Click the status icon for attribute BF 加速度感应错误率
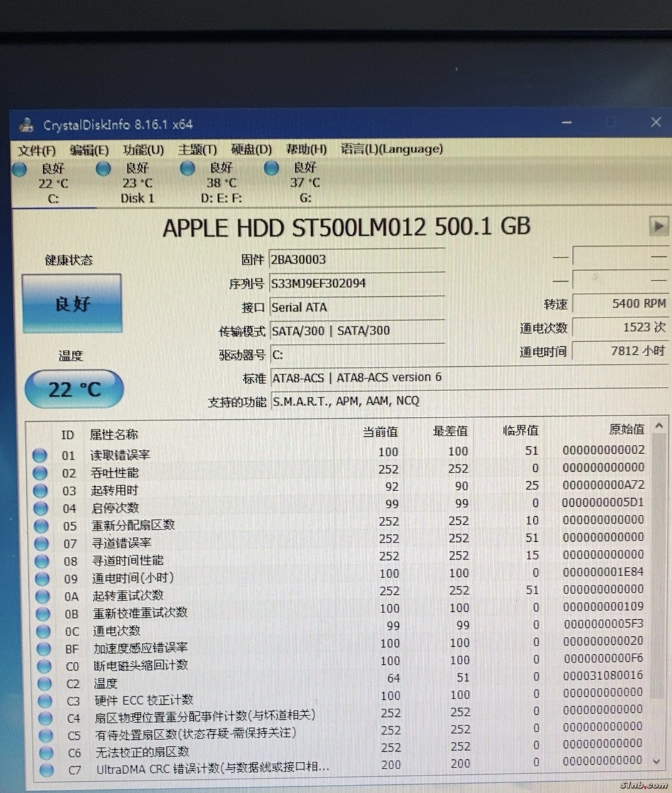 (43, 649)
